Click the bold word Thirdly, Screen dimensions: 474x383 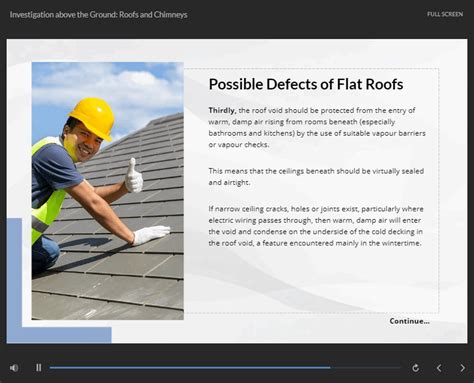tap(222, 110)
